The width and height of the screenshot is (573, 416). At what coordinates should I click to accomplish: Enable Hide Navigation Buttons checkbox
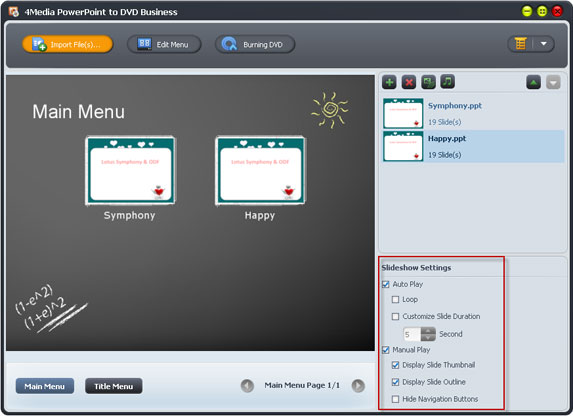point(395,399)
